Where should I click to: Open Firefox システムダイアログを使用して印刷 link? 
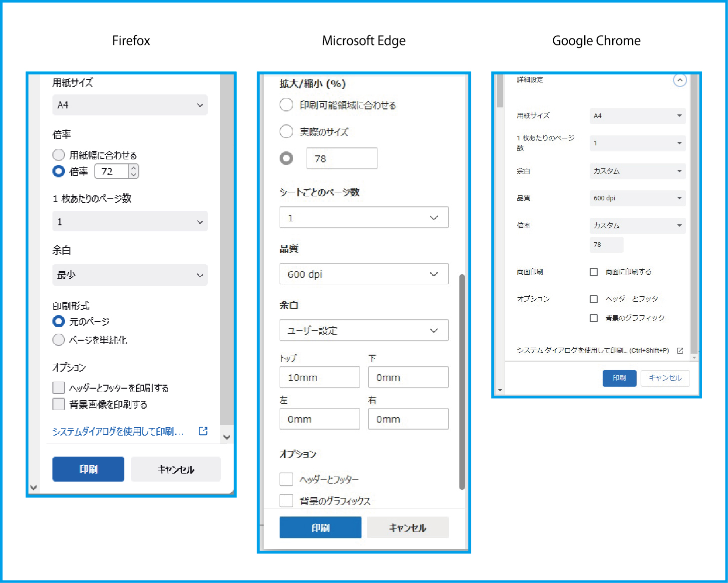(118, 432)
